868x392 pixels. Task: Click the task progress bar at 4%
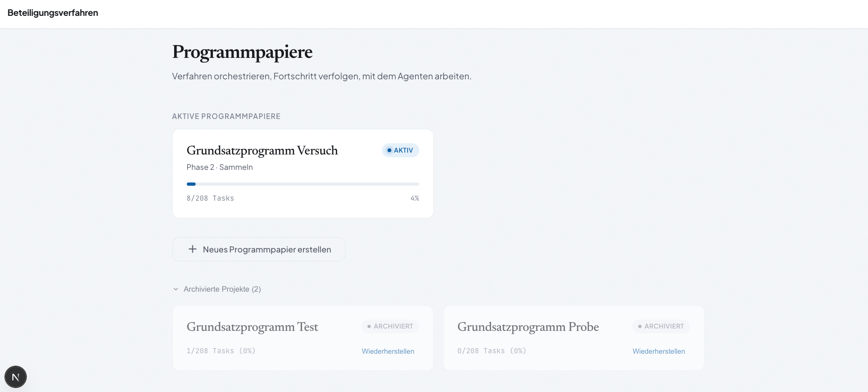(303, 184)
